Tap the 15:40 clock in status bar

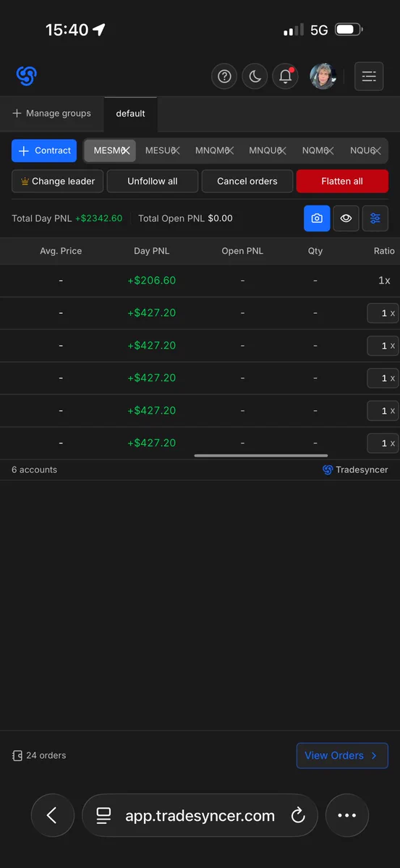click(x=67, y=30)
